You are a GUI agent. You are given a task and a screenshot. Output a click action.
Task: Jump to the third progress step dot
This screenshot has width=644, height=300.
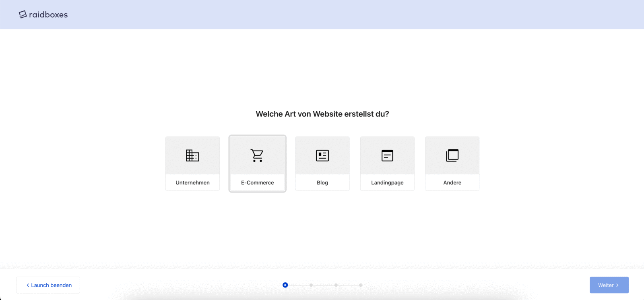tap(336, 285)
